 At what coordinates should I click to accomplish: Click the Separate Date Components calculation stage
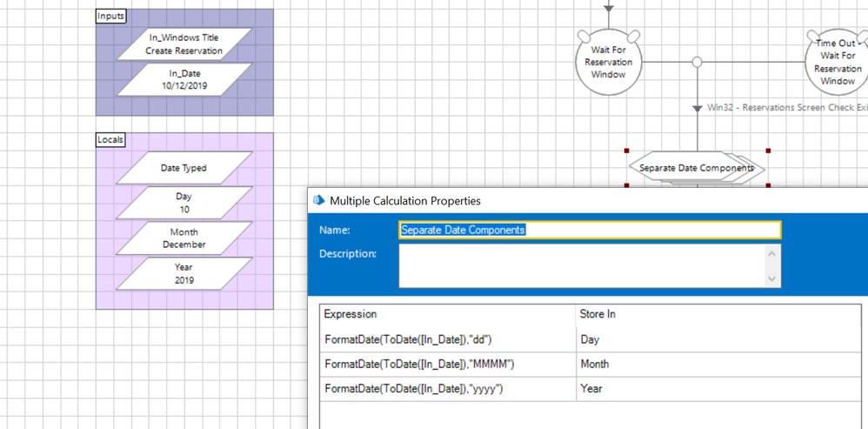(x=697, y=168)
